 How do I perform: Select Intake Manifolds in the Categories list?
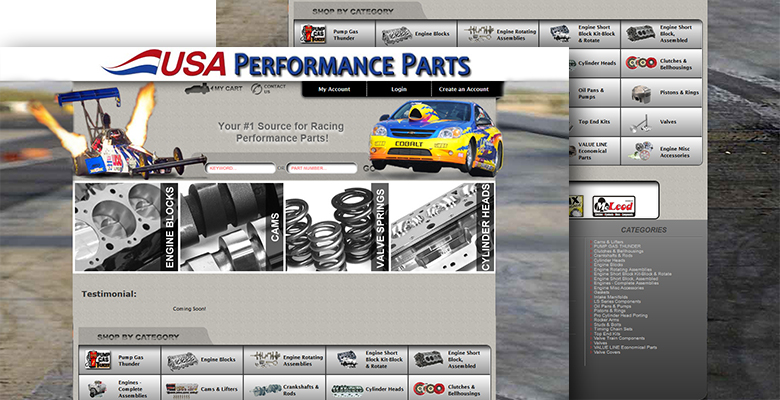tap(610, 297)
